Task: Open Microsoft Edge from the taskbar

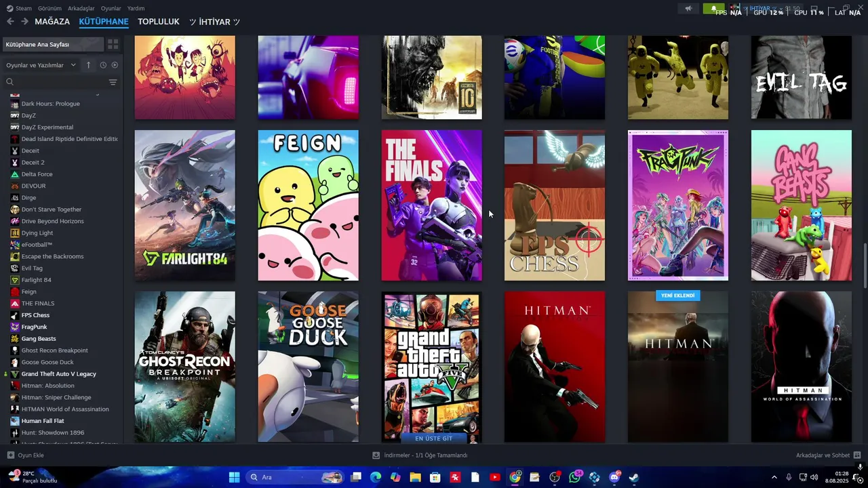Action: click(x=376, y=477)
